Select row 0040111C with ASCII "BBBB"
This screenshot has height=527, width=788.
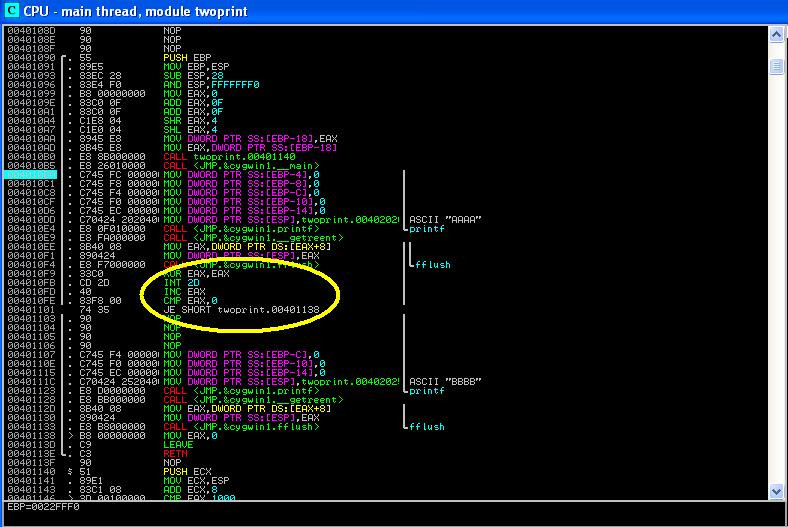[x=386, y=382]
